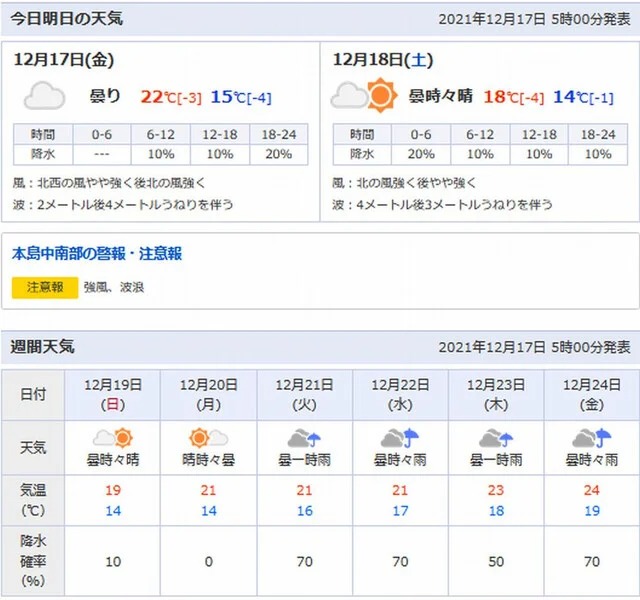Click the 天気 row header

click(33, 448)
